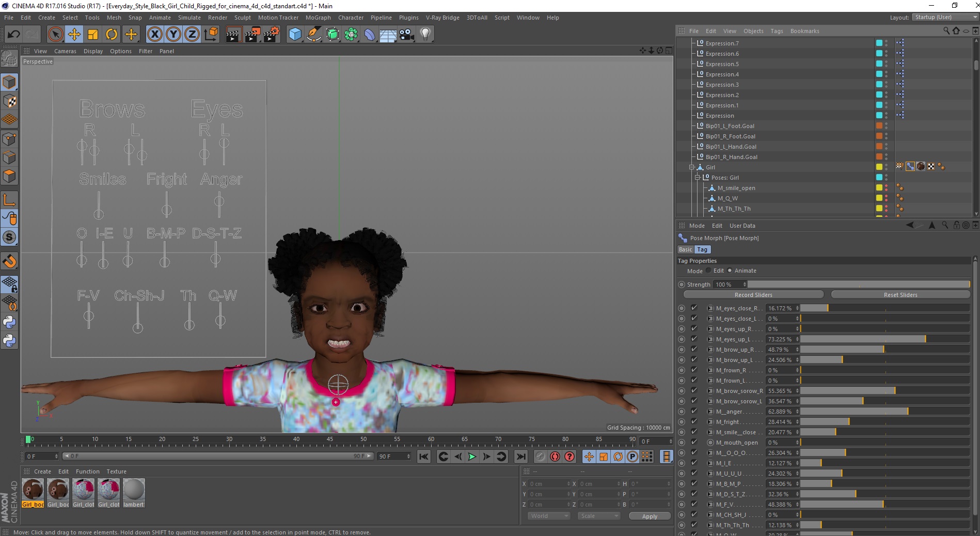
Task: Toggle M_eyes_close_R checkbox
Action: click(694, 308)
